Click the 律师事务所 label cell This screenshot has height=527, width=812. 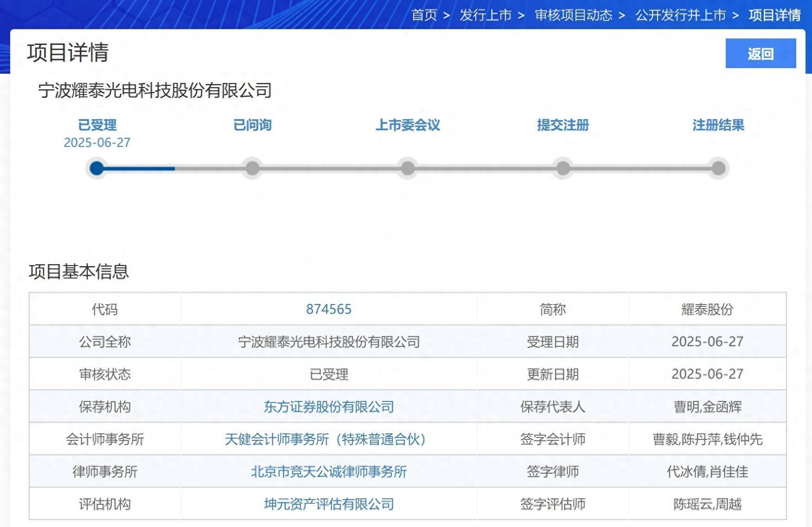[105, 471]
